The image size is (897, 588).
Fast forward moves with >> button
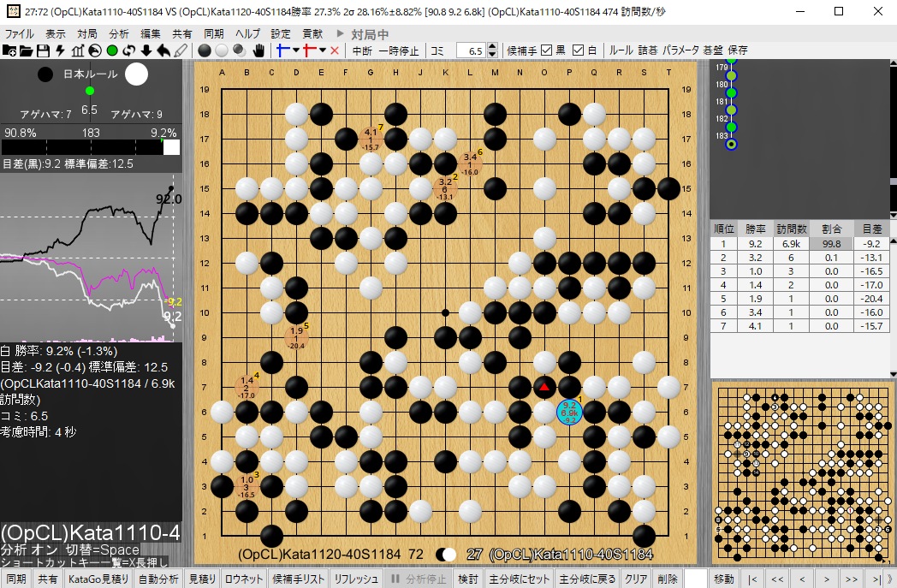(x=852, y=579)
